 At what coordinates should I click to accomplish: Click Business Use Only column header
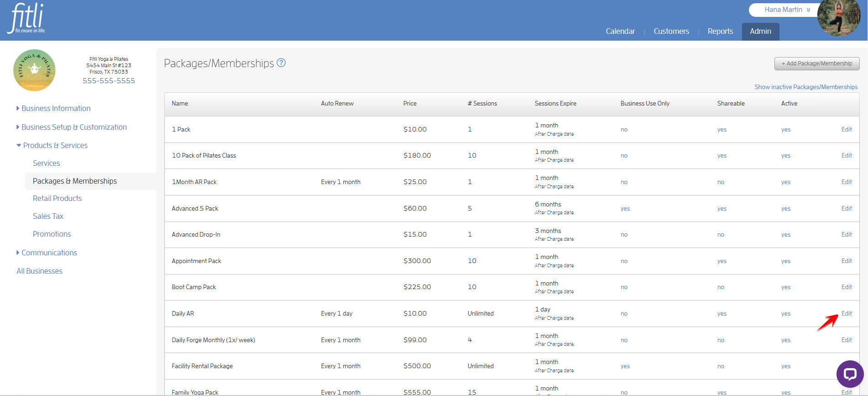click(x=645, y=103)
